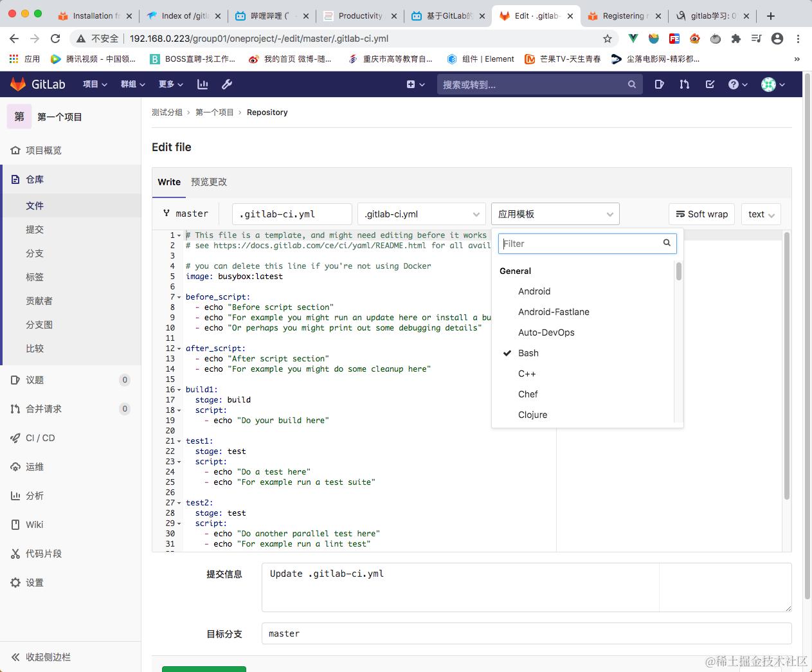The image size is (812, 672).
Task: Toggle Soft wrap
Action: tap(702, 214)
